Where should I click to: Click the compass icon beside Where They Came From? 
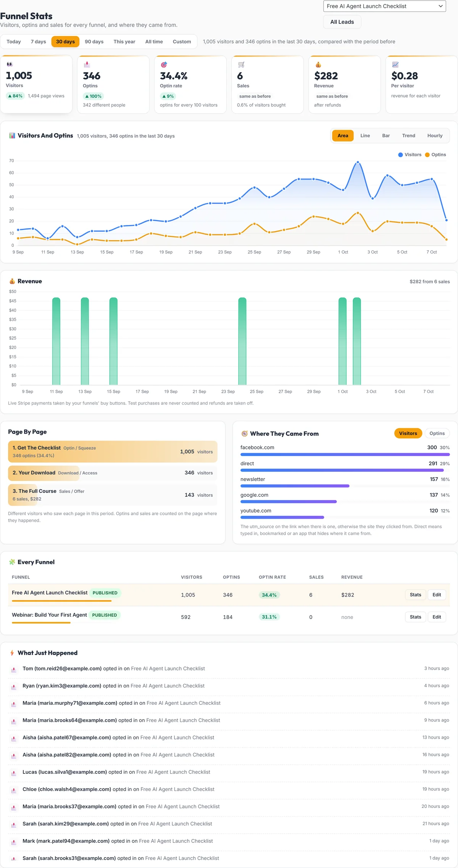coord(244,434)
